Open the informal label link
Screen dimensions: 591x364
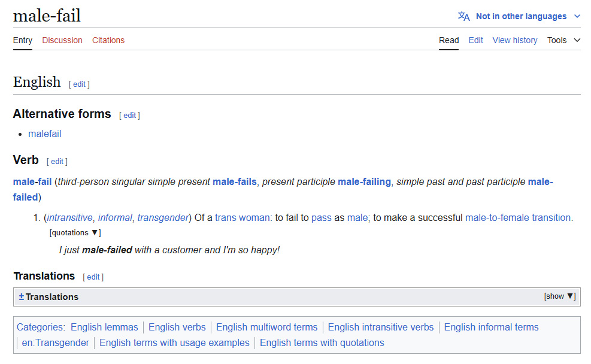[115, 217]
